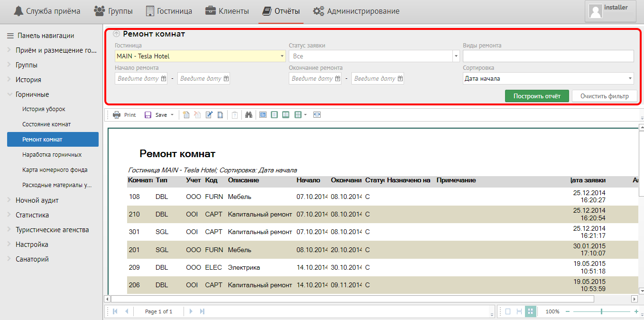Click the zoom slider handle
Image resolution: width=644 pixels, height=320 pixels.
point(601,311)
